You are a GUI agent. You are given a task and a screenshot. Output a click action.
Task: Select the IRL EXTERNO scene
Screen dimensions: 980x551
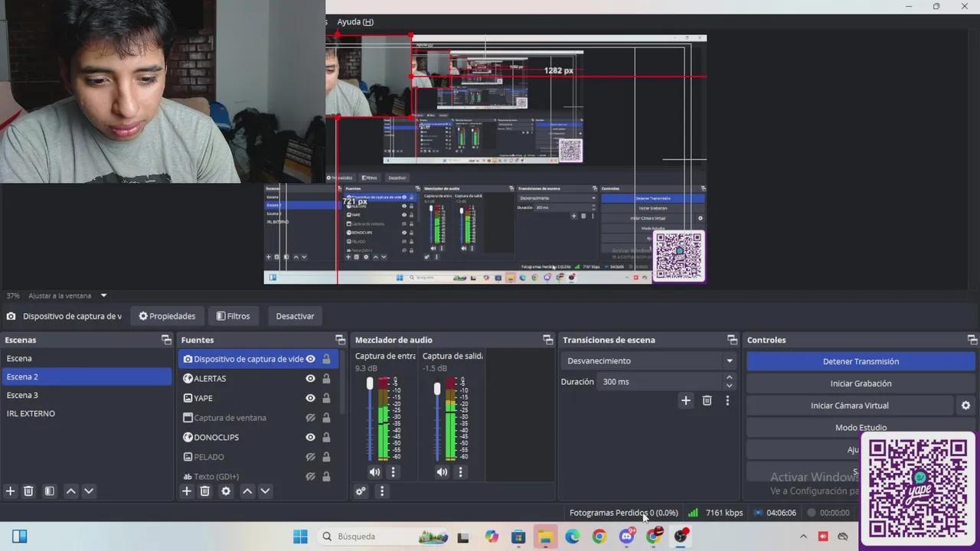87,413
